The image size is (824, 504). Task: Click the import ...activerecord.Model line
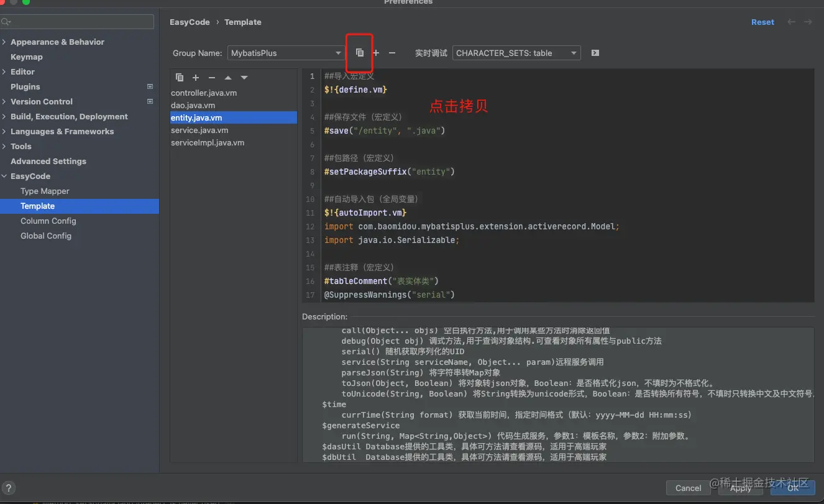coord(472,226)
